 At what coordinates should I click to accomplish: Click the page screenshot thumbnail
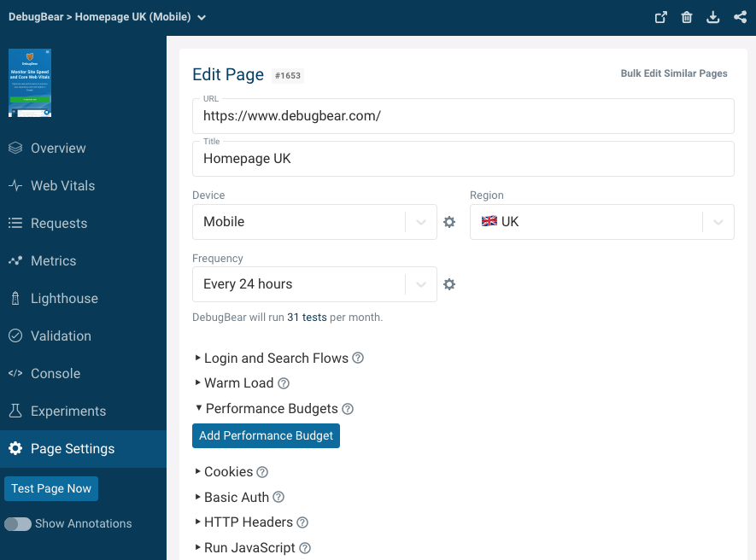pyautogui.click(x=30, y=83)
